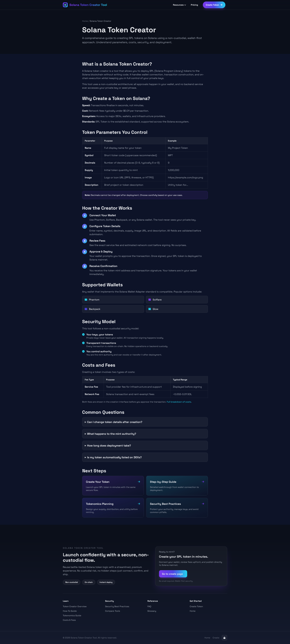This screenshot has height=644, width=290.
Task: Open the Resources dropdown in the navbar
Action: point(179,5)
